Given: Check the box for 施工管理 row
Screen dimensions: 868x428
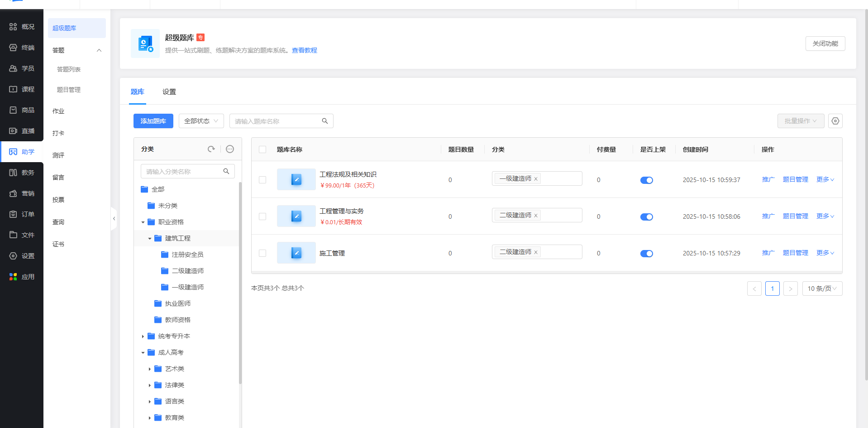Looking at the screenshot, I should tap(262, 253).
